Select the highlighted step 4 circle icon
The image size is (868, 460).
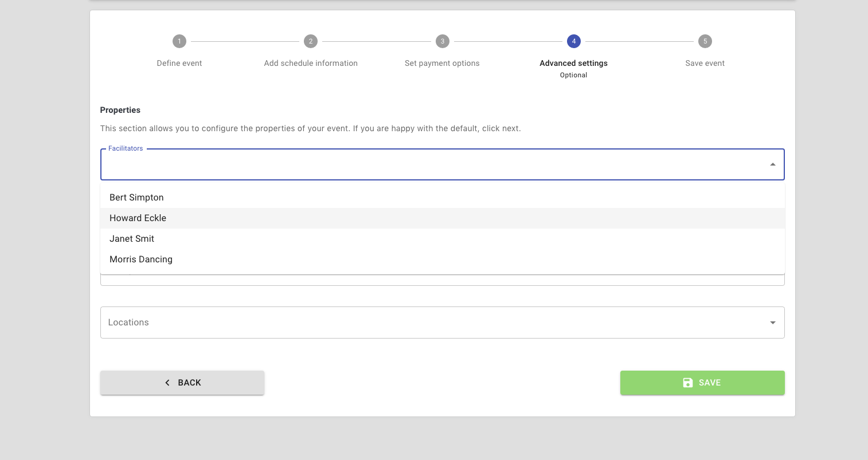pyautogui.click(x=573, y=41)
